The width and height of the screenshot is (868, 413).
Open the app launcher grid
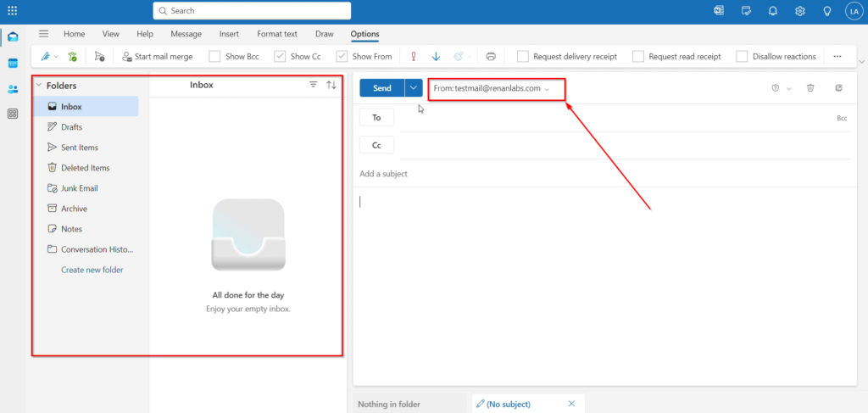point(12,10)
